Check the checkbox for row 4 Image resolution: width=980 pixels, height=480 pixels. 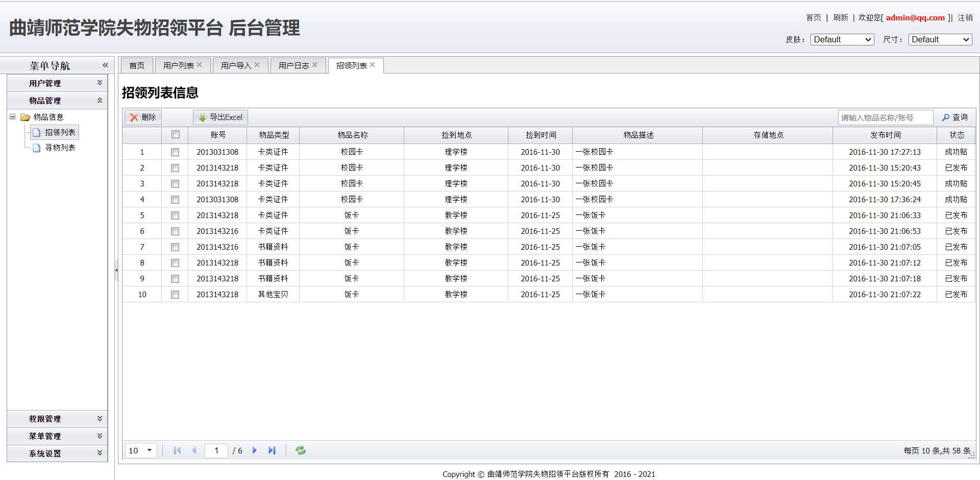click(175, 200)
